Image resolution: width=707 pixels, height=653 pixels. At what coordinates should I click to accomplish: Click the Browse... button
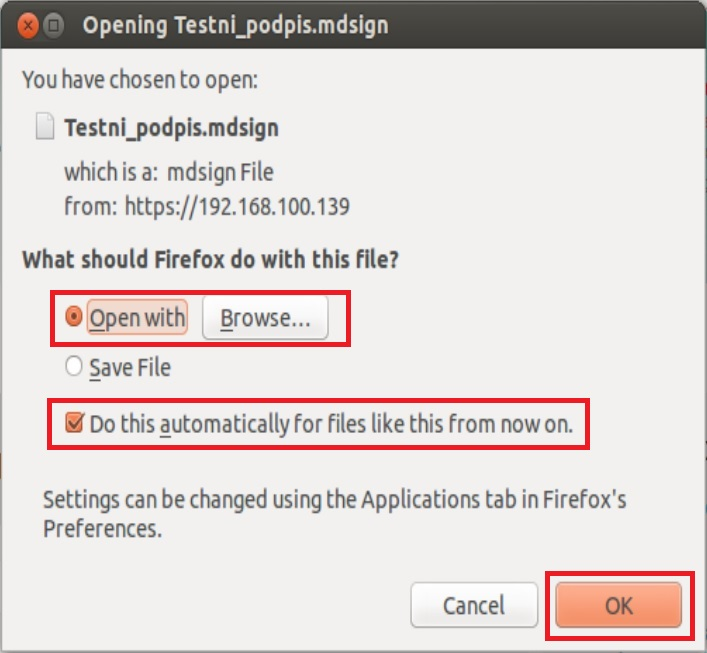click(x=265, y=318)
